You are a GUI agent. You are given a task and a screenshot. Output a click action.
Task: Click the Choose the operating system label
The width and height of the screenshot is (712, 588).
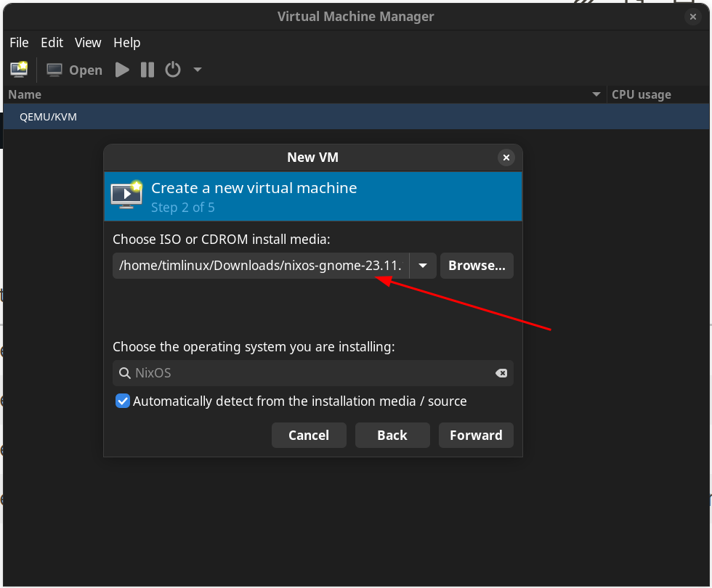pyautogui.click(x=254, y=347)
